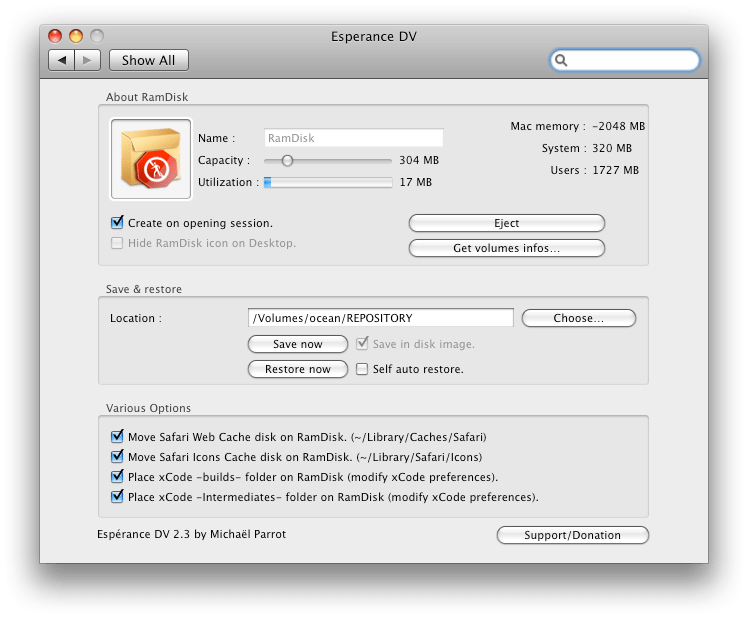Open Support/Donation button
748x618 pixels.
pos(572,535)
